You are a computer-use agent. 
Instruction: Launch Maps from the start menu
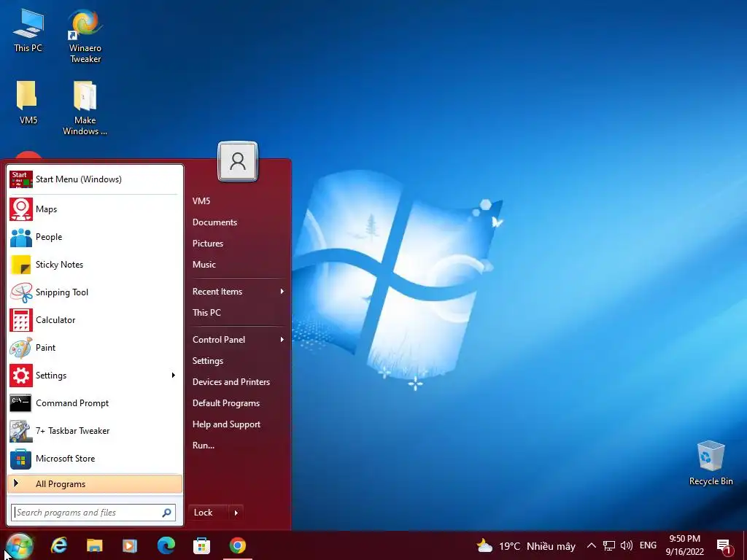[96, 209]
